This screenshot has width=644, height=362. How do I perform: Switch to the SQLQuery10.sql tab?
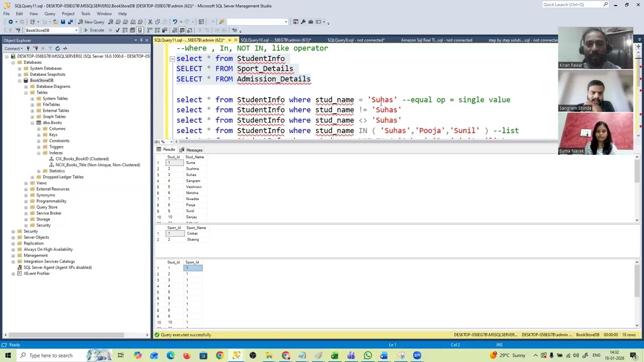276,40
